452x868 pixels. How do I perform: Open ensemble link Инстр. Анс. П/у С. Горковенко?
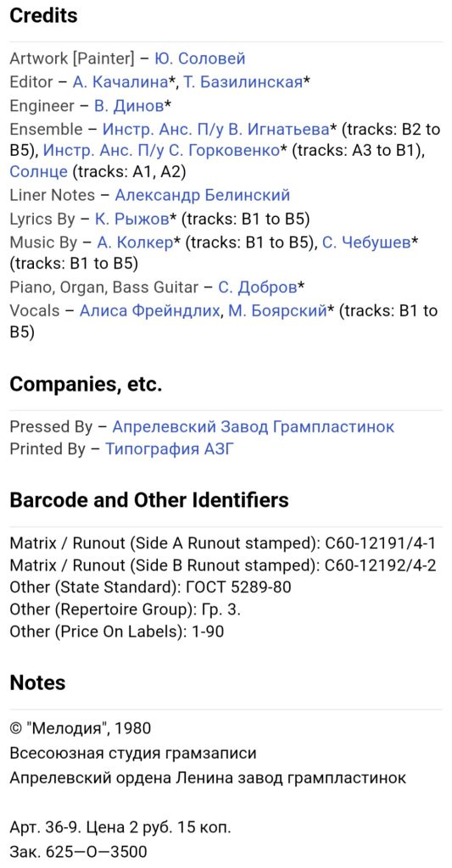(161, 151)
